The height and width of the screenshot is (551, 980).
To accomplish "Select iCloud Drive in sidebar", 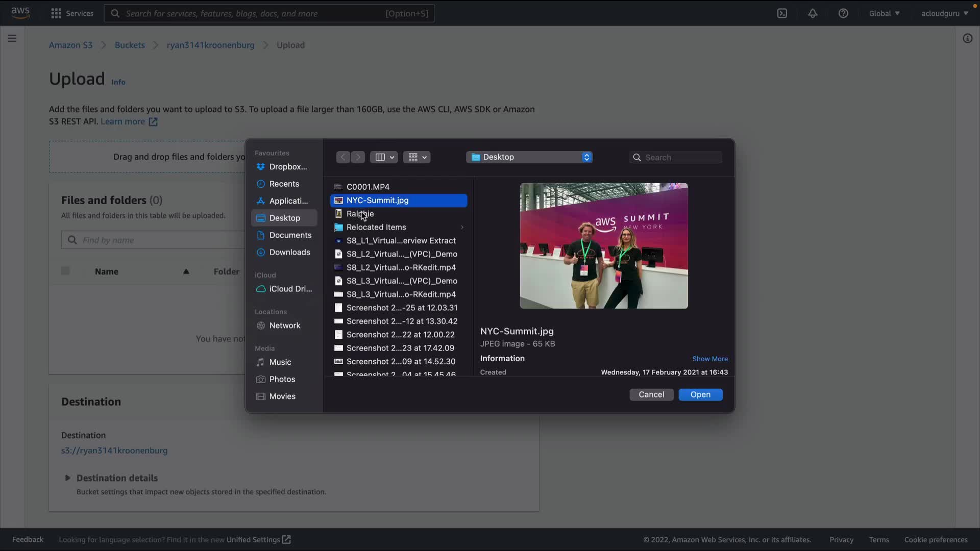I will 290,289.
